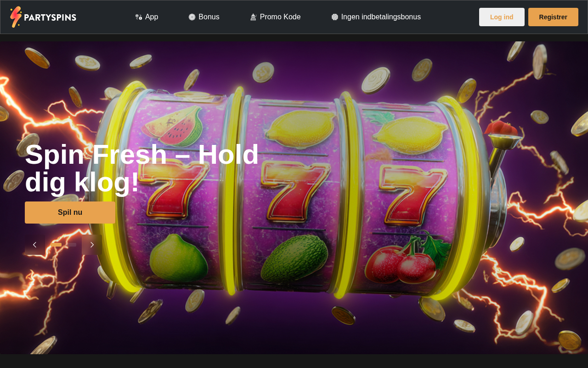Click the red slot machine lever knob
The height and width of the screenshot is (368, 588).
502,128
